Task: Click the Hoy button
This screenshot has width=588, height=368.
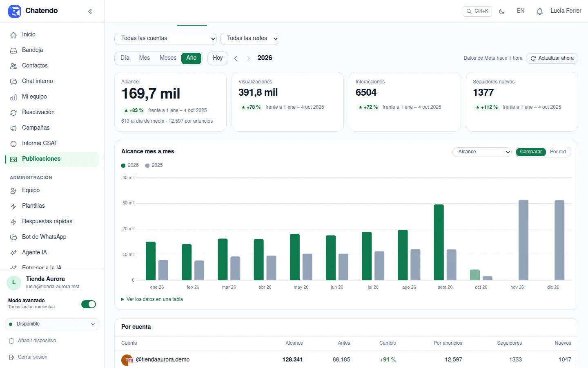Action: [218, 58]
